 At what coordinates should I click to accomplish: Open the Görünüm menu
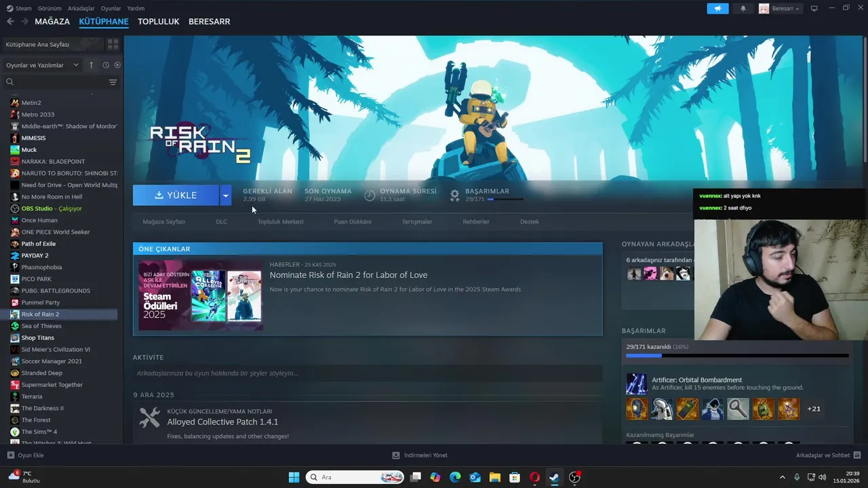point(50,8)
